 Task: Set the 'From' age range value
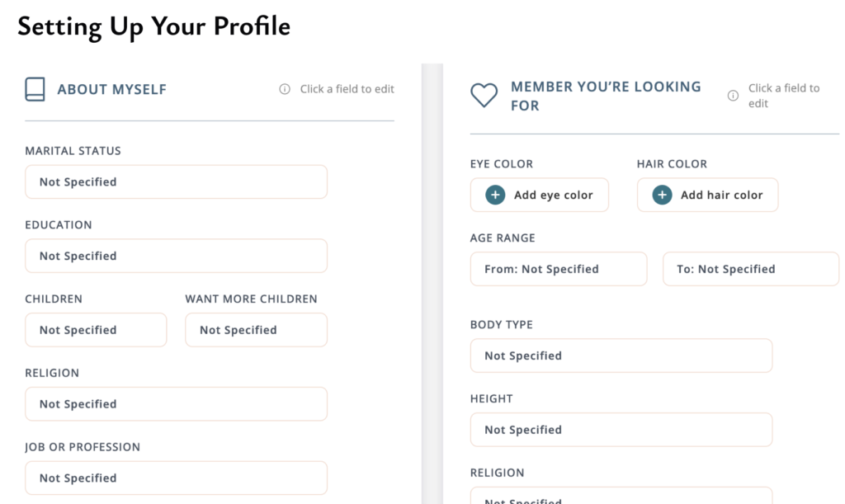tap(558, 269)
